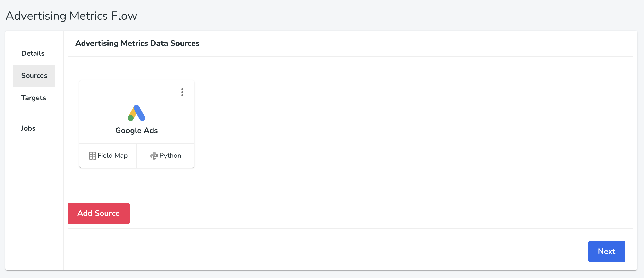Open the three-dot menu on Google Ads card

point(182,92)
